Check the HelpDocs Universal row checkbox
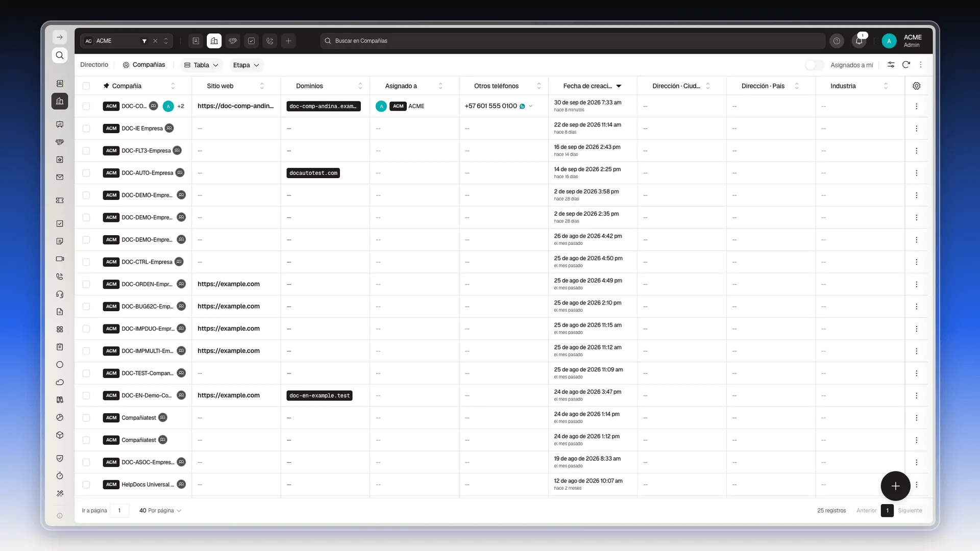The image size is (980, 551). pos(86,485)
